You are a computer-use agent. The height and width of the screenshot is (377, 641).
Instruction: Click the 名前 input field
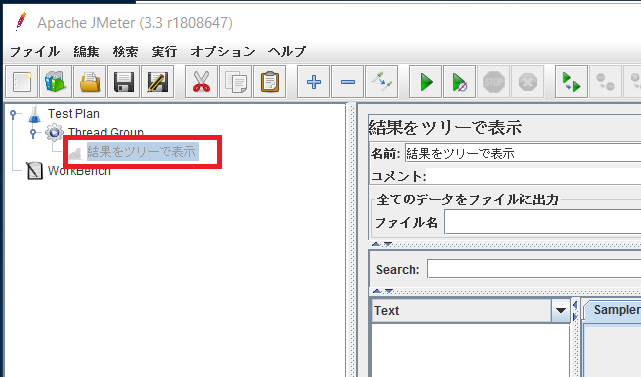click(523, 154)
